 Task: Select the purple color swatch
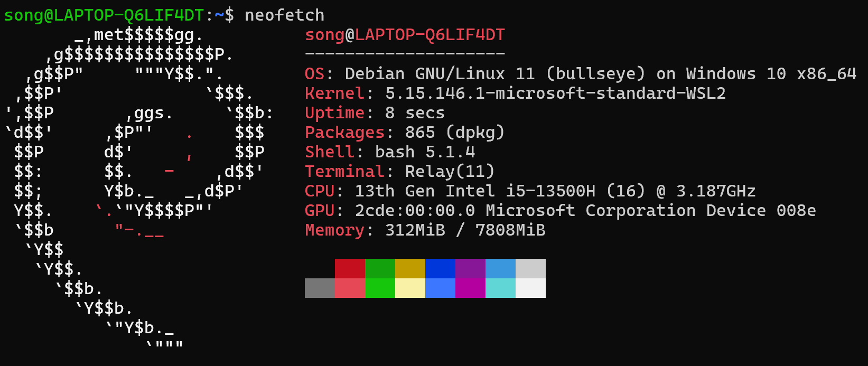point(470,268)
